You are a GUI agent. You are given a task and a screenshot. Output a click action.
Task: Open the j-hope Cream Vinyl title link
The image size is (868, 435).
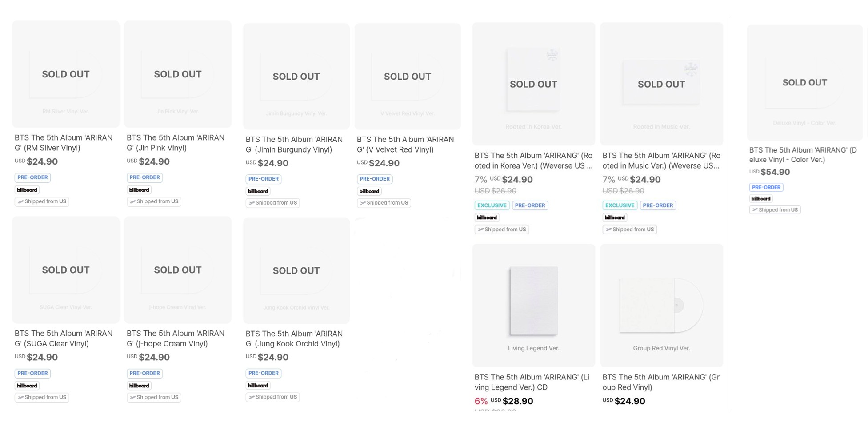175,338
